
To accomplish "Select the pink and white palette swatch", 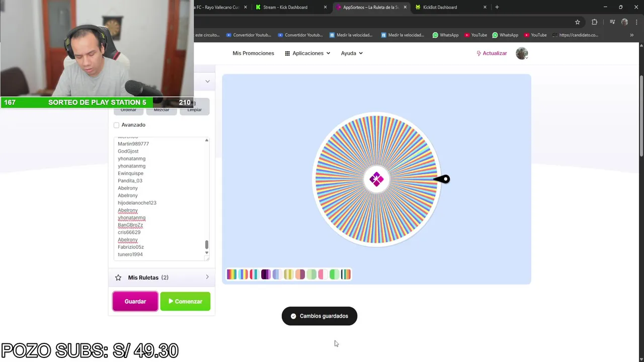I will 323,275.
